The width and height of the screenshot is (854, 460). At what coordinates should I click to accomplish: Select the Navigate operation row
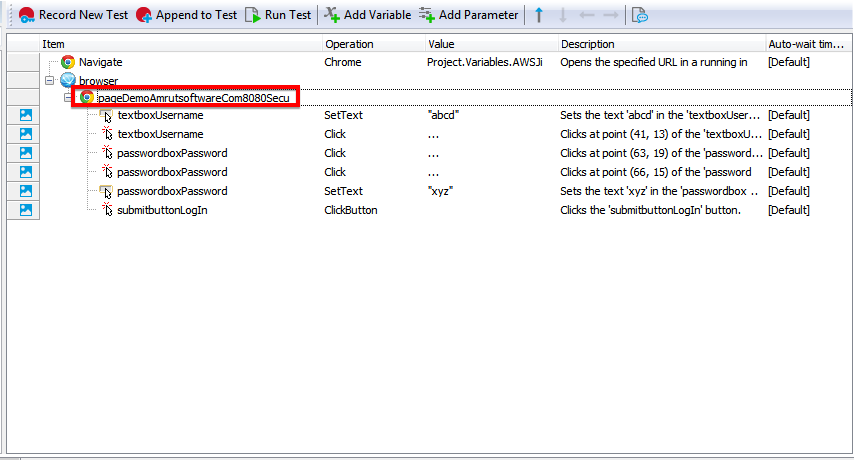100,62
